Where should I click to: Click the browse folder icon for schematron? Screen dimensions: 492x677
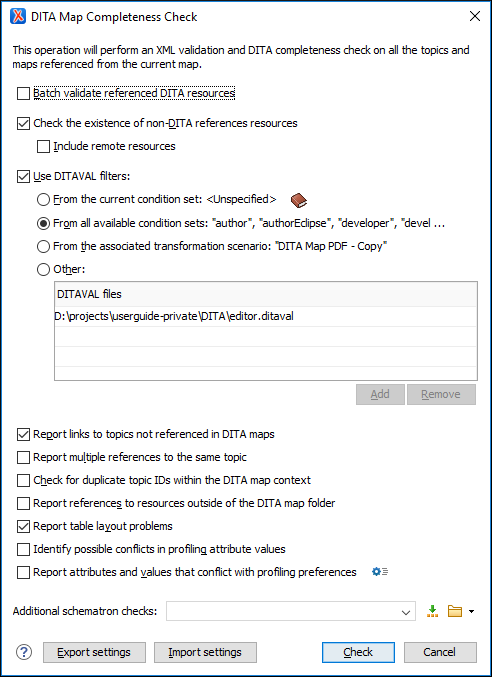tap(455, 611)
